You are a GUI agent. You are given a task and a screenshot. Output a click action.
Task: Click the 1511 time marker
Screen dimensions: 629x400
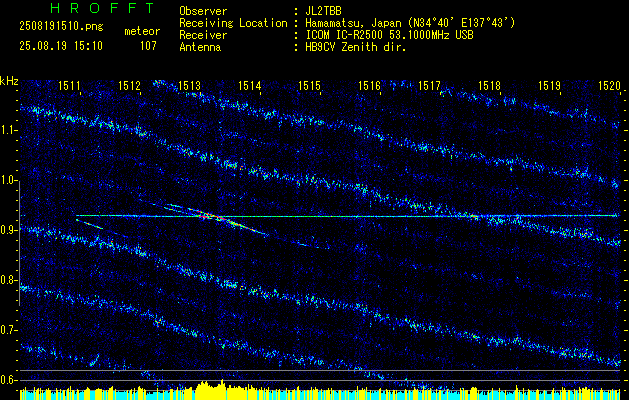69,85
